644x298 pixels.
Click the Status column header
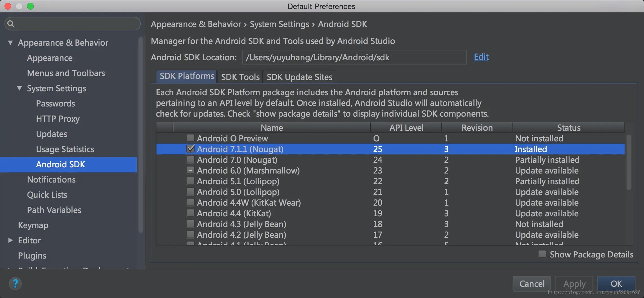coord(569,128)
